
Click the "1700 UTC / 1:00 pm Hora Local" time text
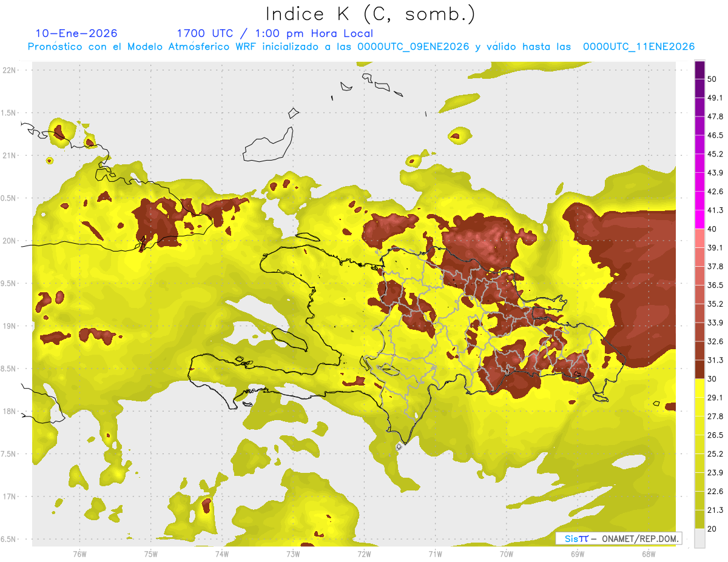(275, 33)
